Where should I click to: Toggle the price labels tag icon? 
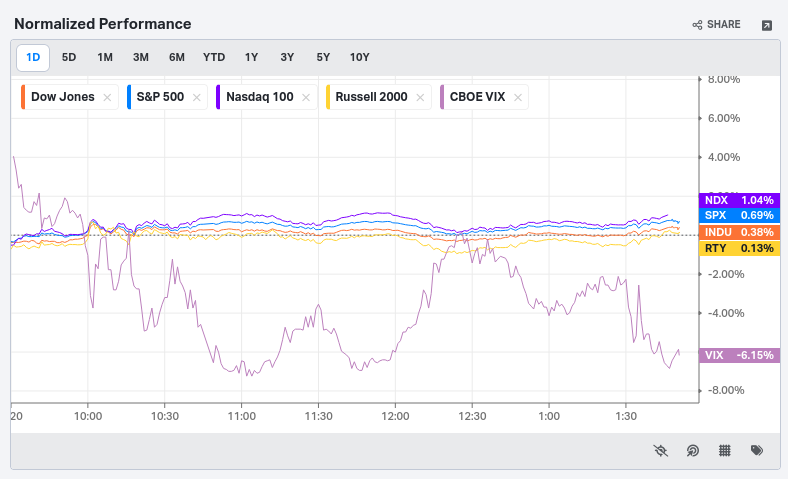[757, 450]
